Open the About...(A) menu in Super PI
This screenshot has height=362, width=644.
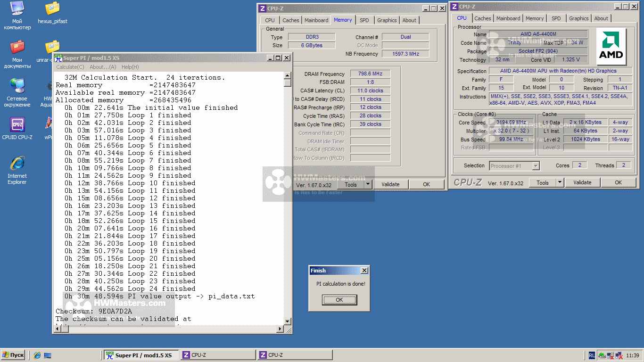pyautogui.click(x=103, y=67)
